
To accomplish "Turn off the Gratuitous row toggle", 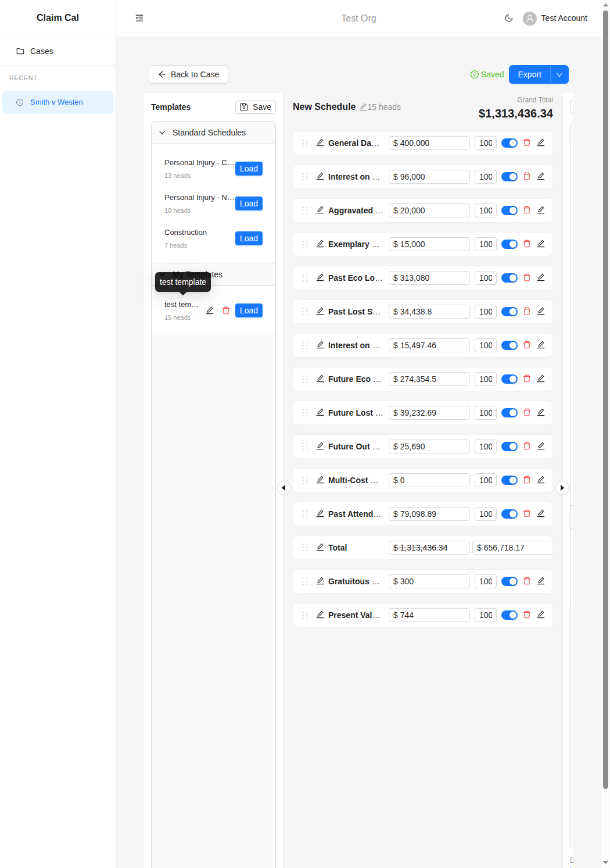I will (509, 581).
